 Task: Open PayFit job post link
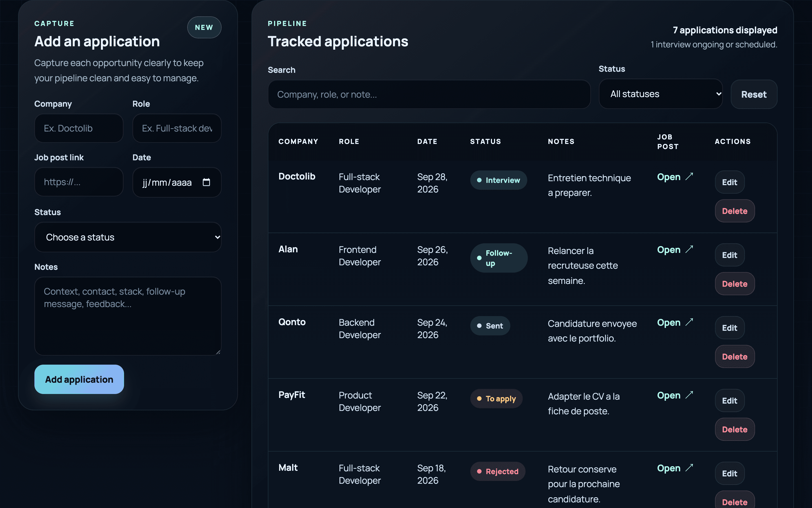(675, 395)
